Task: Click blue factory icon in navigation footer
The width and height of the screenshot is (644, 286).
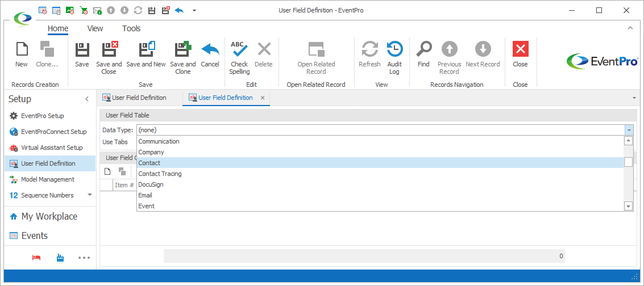Action: [x=60, y=258]
